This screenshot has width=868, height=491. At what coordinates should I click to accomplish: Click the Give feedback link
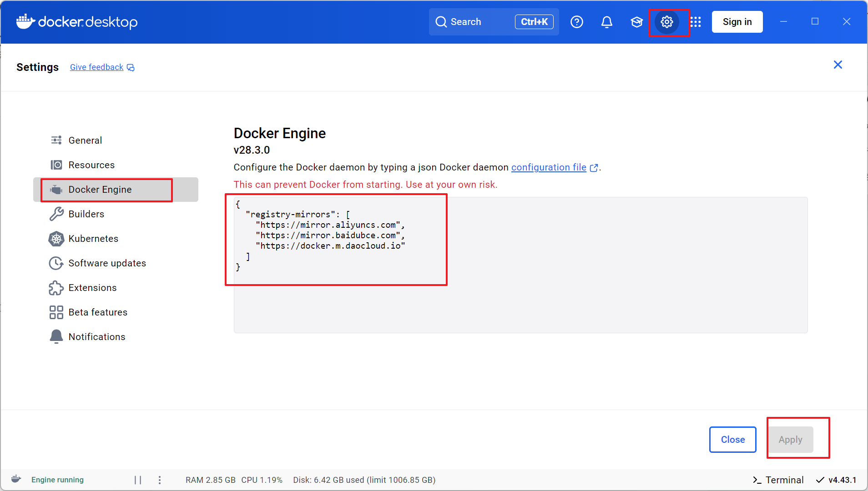(96, 67)
